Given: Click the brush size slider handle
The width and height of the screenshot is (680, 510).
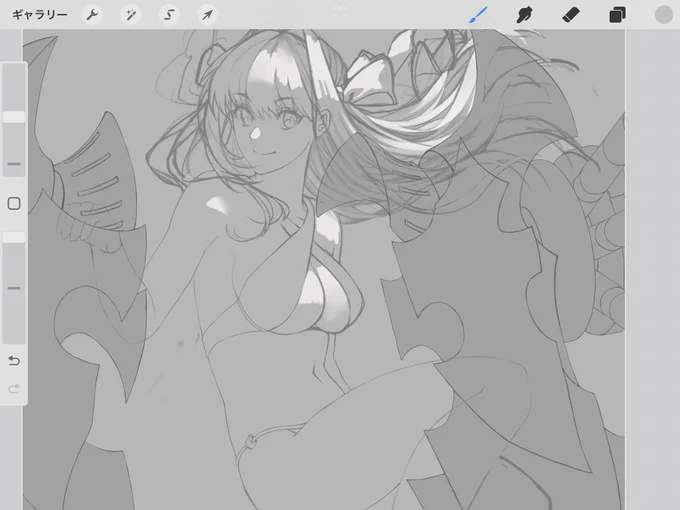Looking at the screenshot, I should click(x=14, y=117).
